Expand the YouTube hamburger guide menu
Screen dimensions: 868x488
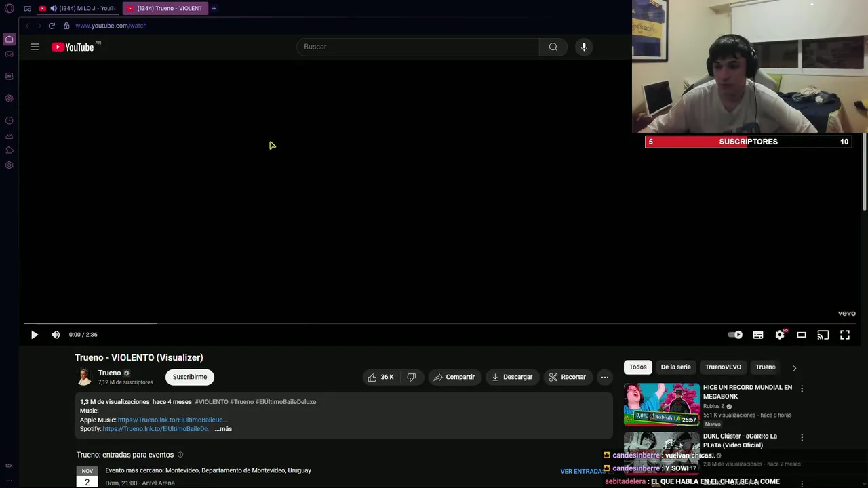click(x=35, y=47)
